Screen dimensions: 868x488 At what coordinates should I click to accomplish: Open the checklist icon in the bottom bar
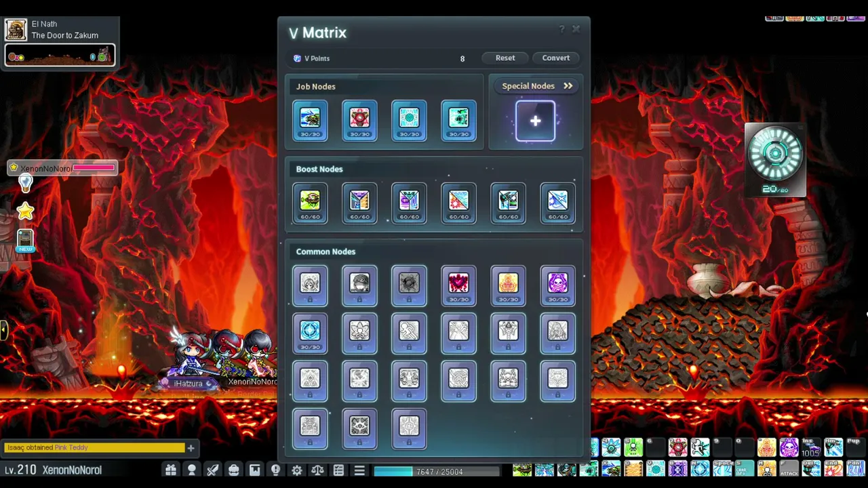[338, 470]
